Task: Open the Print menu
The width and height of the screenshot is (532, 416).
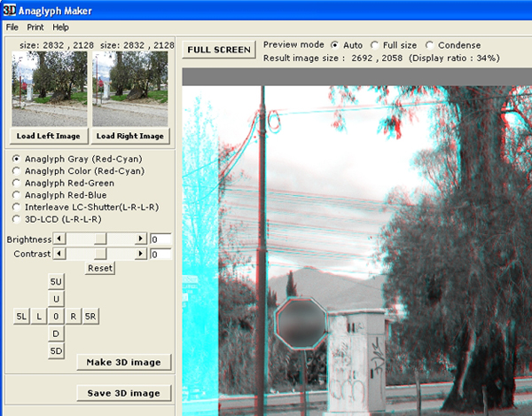Action: click(x=35, y=27)
